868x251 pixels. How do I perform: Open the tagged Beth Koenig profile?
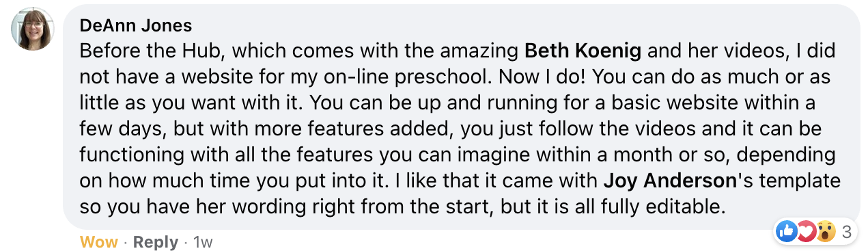[x=584, y=51]
